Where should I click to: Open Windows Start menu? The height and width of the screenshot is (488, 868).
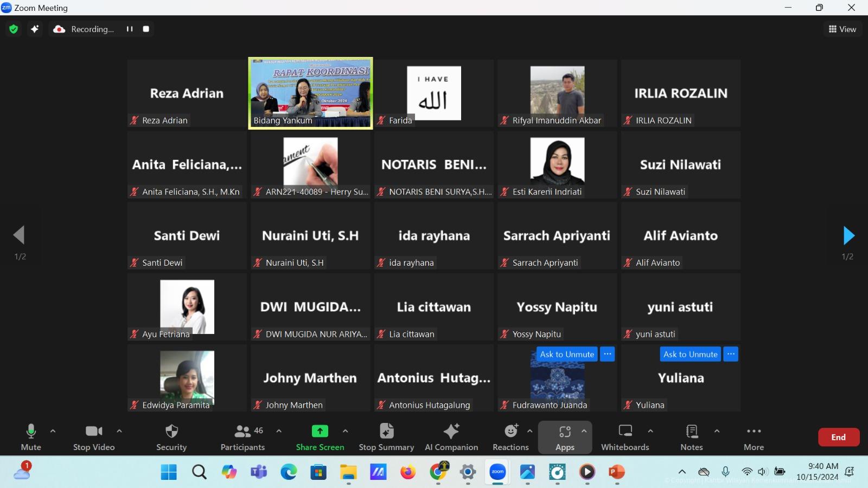click(169, 472)
